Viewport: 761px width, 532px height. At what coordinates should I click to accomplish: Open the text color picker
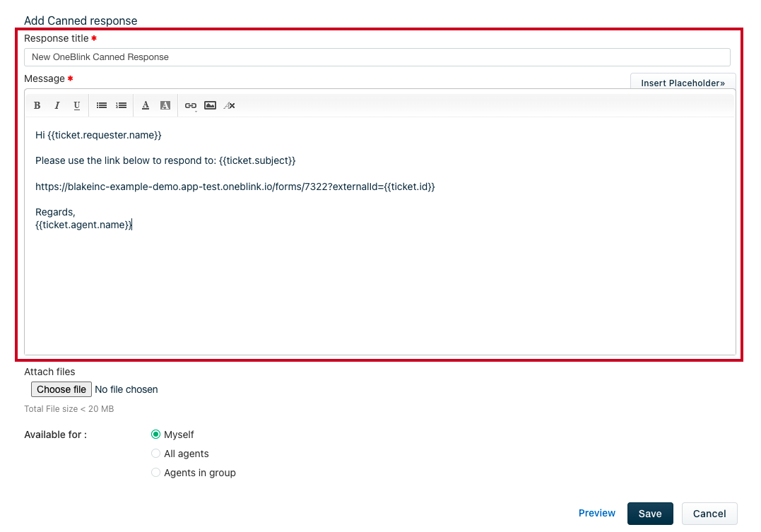(x=145, y=105)
